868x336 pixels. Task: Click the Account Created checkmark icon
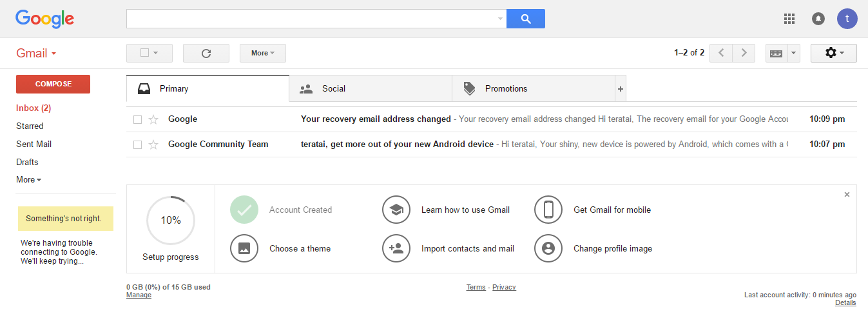pyautogui.click(x=244, y=210)
